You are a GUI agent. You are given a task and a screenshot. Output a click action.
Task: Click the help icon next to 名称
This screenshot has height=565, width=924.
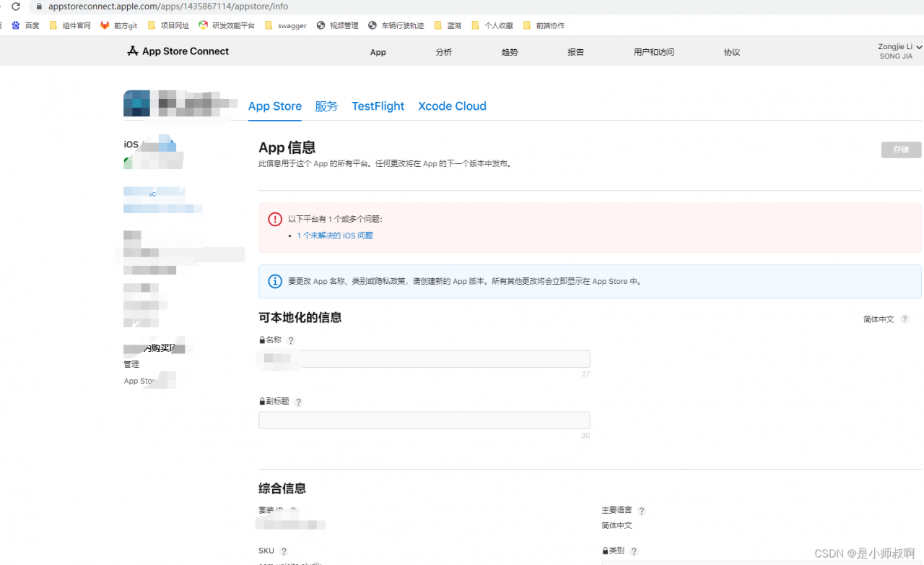click(291, 340)
